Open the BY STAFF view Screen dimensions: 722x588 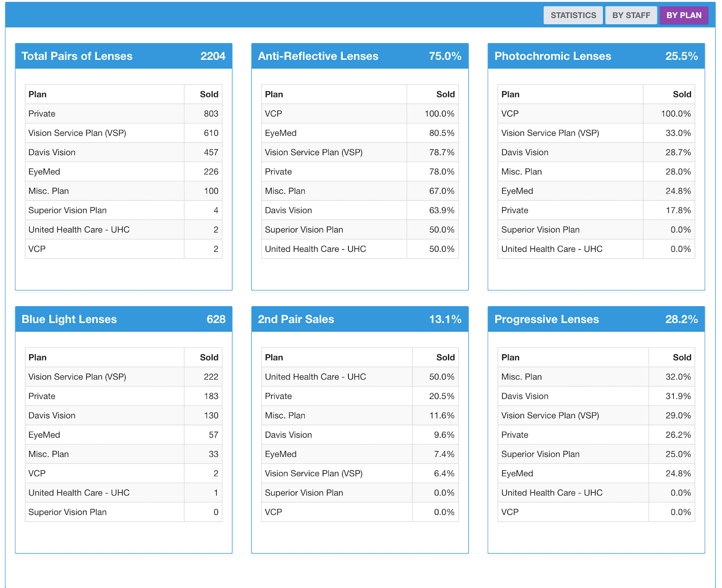(631, 15)
